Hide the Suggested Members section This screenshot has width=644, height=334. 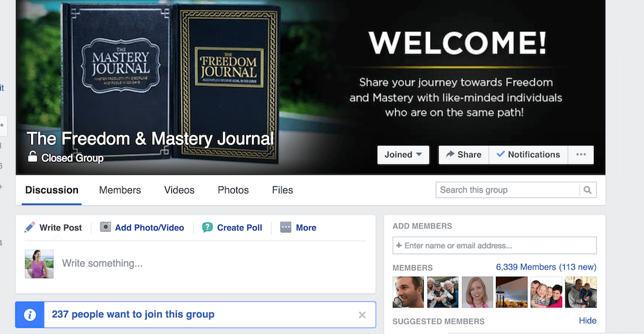tap(588, 320)
